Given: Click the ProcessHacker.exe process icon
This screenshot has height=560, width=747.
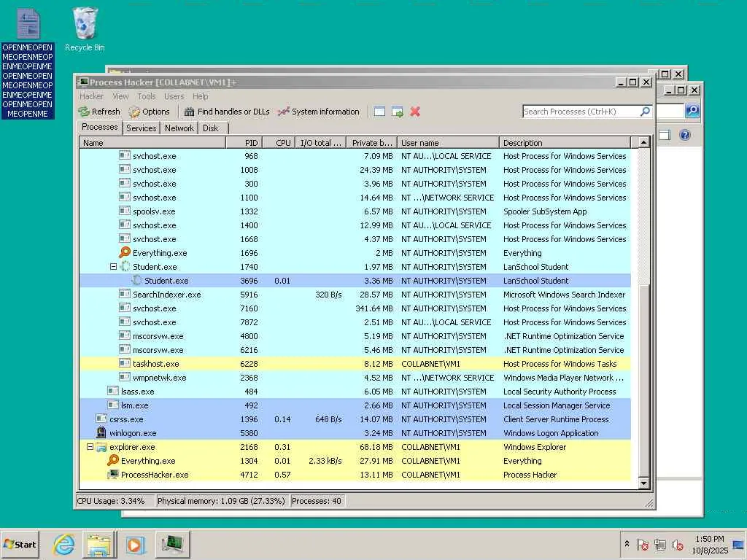Looking at the screenshot, I should (x=113, y=474).
